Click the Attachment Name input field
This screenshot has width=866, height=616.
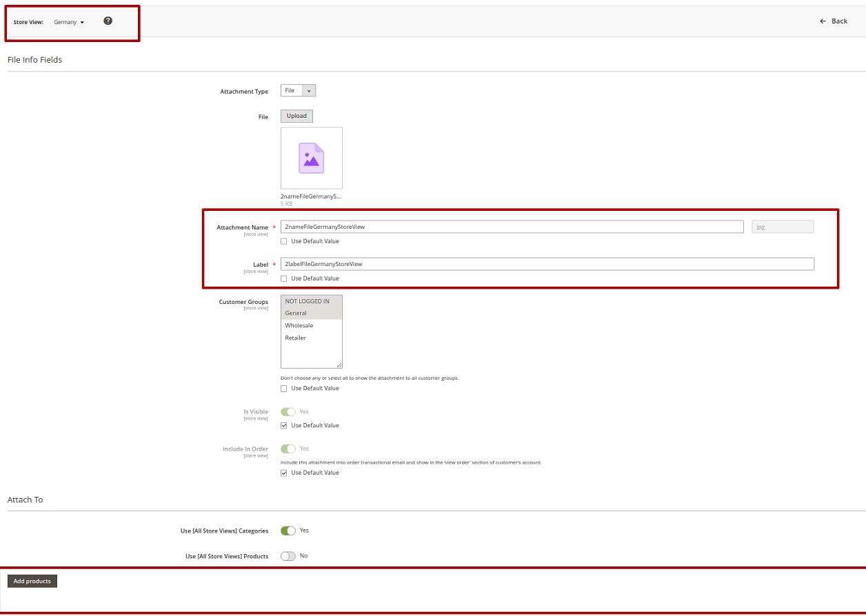(x=512, y=227)
